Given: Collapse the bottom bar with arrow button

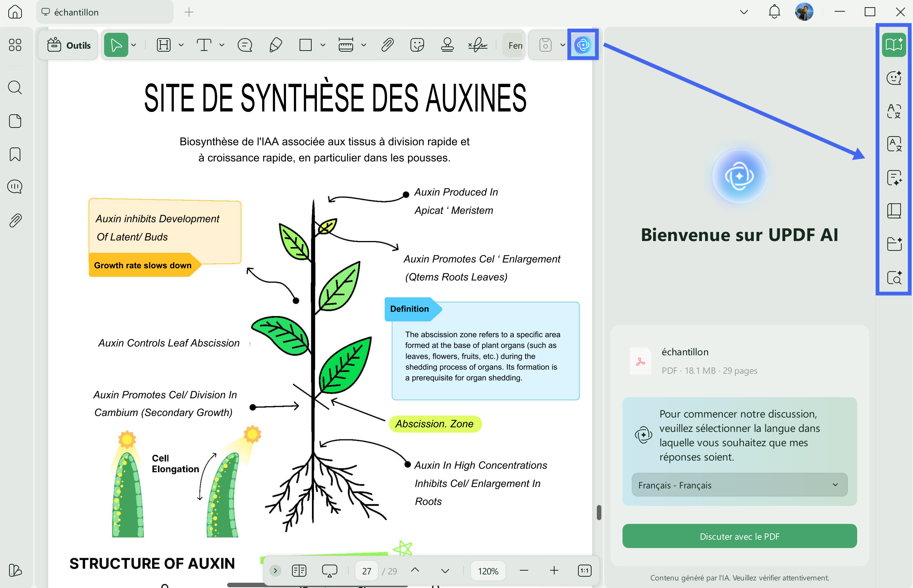Looking at the screenshot, I should coord(275,571).
